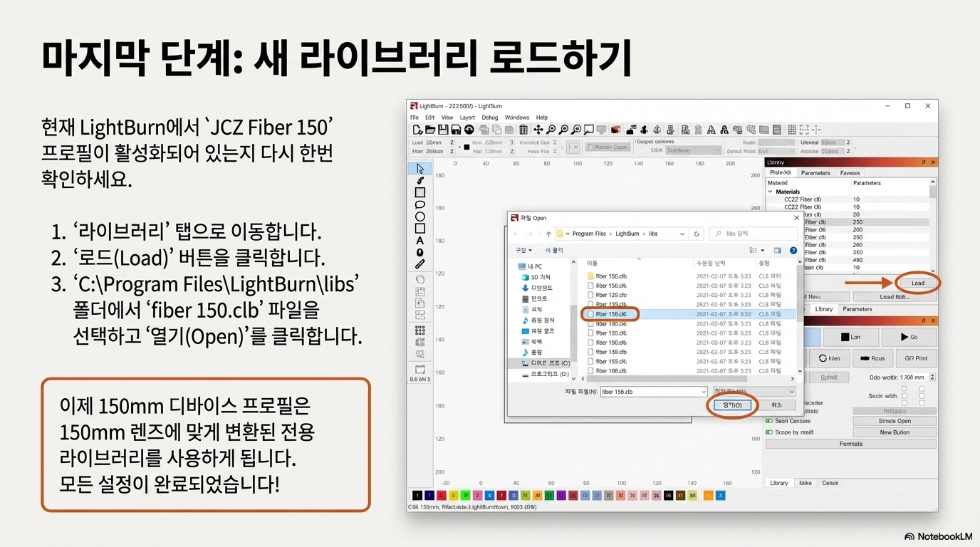980x547 pixels.
Task: Click the cancel button in file dialog
Action: (777, 405)
